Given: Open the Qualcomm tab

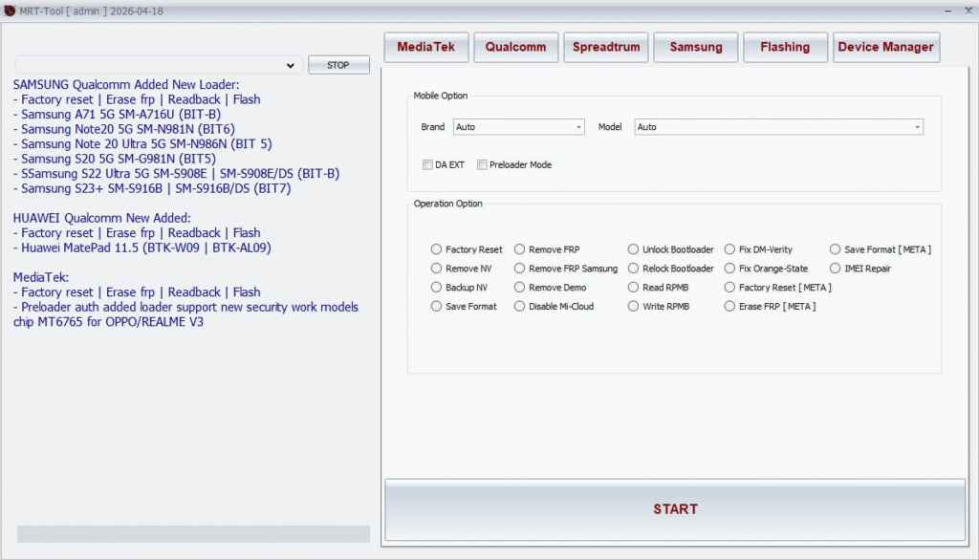Looking at the screenshot, I should tap(515, 47).
